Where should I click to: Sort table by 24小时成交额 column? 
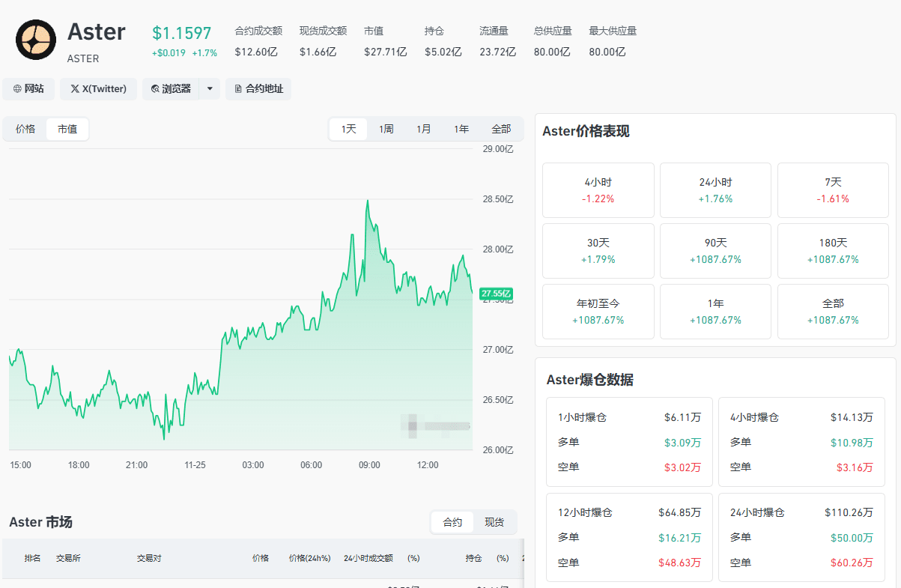point(368,558)
